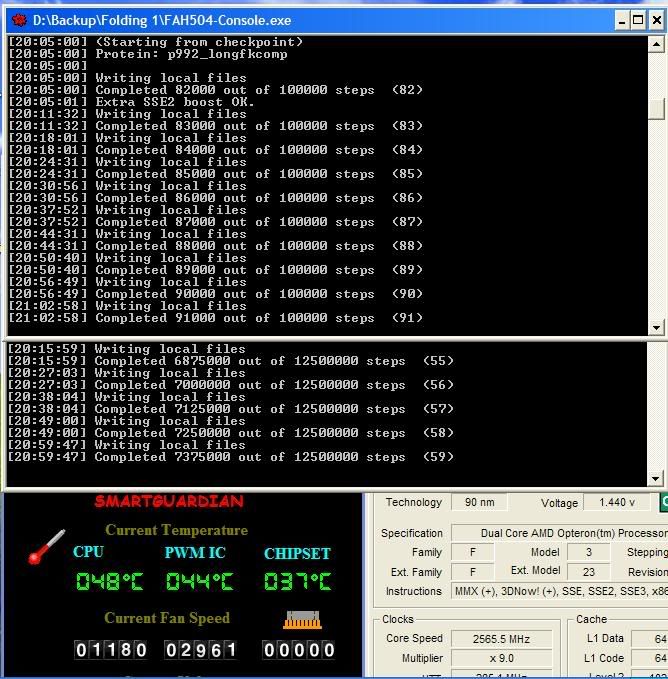668x679 pixels.
Task: Click the fan speed counter 02961
Action: [x=201, y=650]
